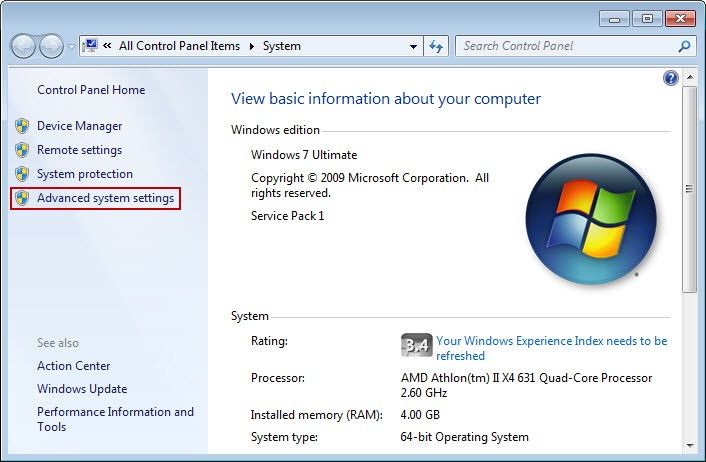
Task: Click the 64-bit Operating System value
Action: pyautogui.click(x=464, y=437)
